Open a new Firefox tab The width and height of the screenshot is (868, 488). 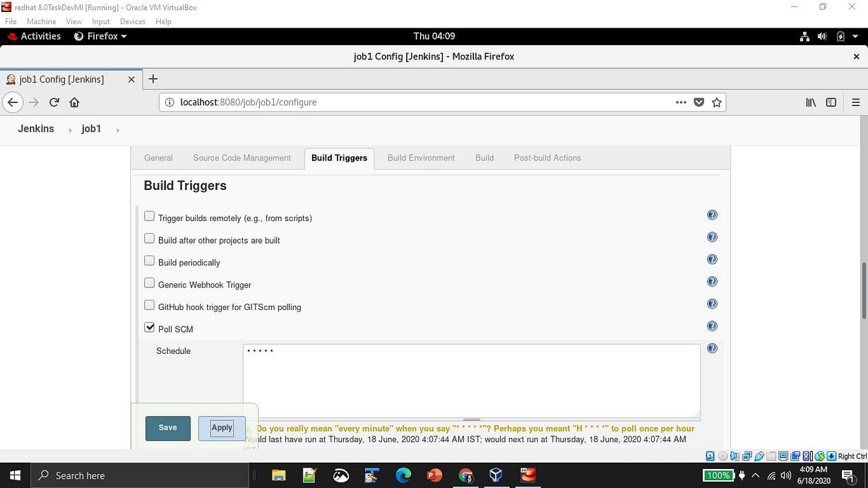[153, 79]
